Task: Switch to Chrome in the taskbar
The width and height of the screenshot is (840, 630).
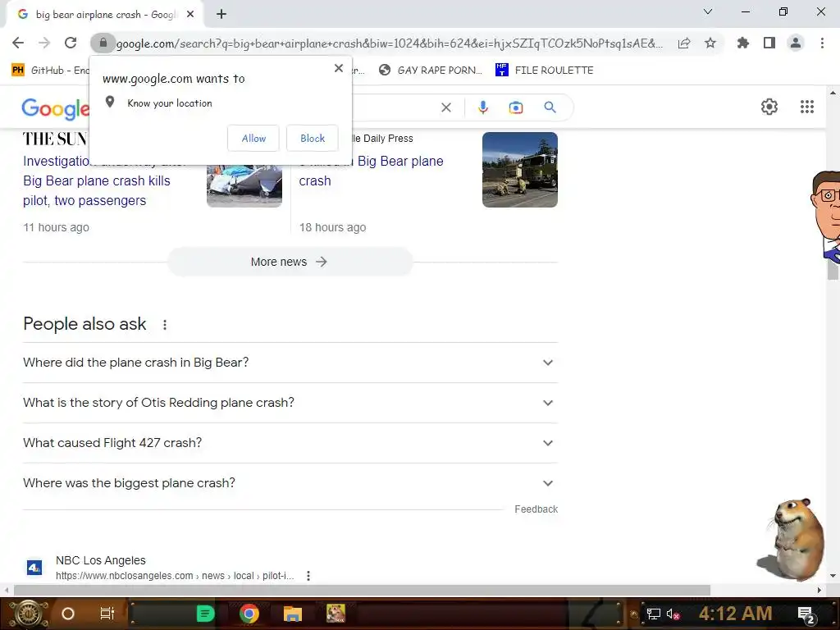Action: tap(249, 614)
